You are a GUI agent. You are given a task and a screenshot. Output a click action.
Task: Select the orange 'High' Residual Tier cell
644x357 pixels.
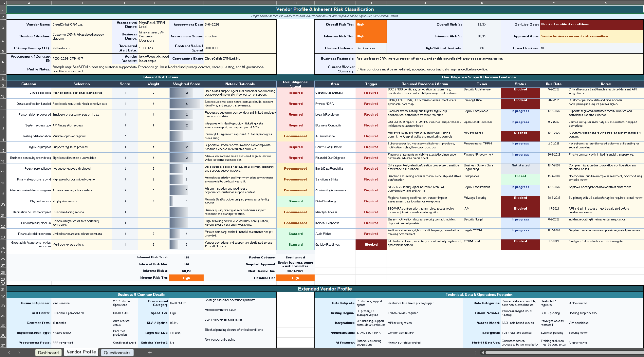point(295,278)
